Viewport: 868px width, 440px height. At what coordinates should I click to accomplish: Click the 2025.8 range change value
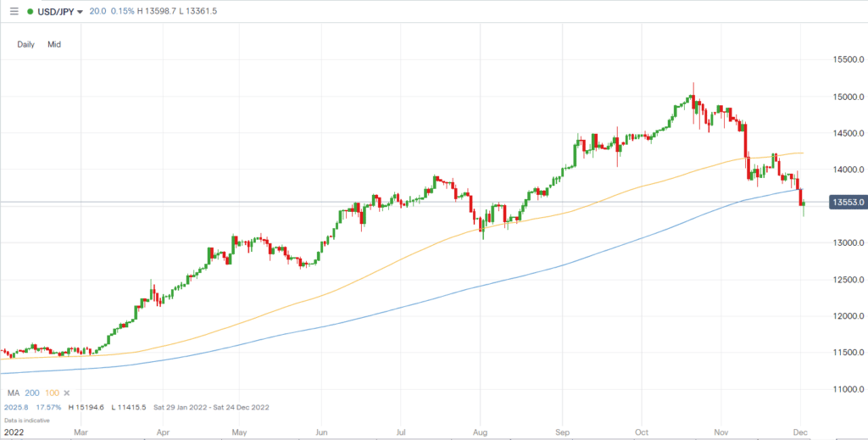[14, 407]
